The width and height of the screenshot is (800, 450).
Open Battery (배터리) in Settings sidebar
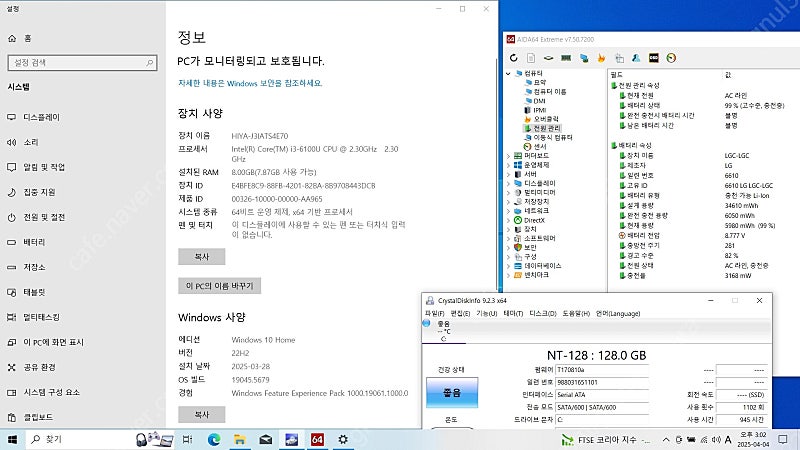[82, 242]
